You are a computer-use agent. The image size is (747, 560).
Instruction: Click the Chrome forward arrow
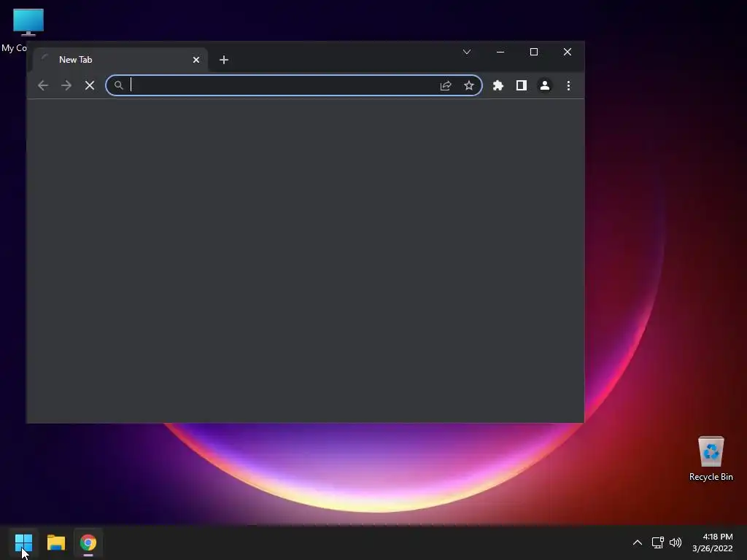[66, 85]
